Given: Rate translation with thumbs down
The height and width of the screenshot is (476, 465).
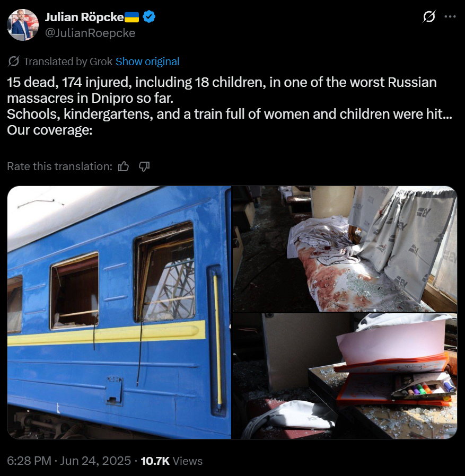Looking at the screenshot, I should click(x=144, y=166).
